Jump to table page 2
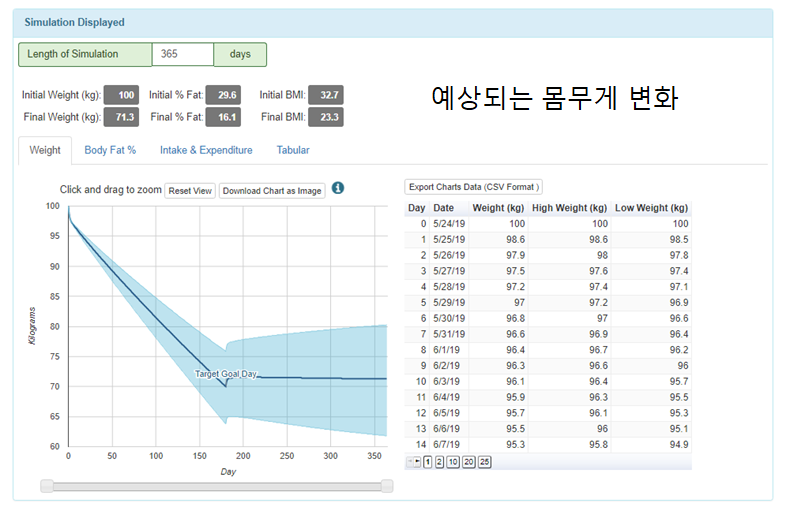The height and width of the screenshot is (517, 786). tap(439, 462)
